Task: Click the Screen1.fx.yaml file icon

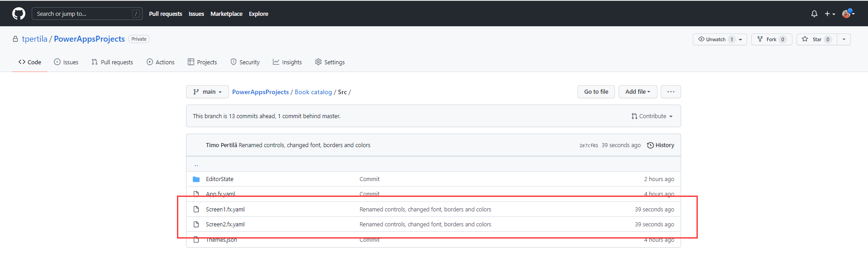Action: pos(196,210)
